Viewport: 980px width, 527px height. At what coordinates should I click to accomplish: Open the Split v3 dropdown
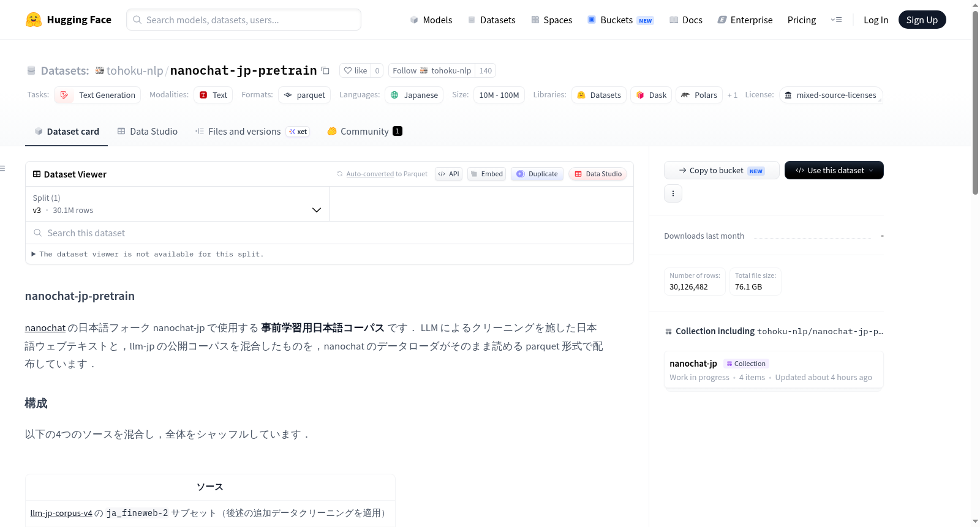tap(178, 204)
